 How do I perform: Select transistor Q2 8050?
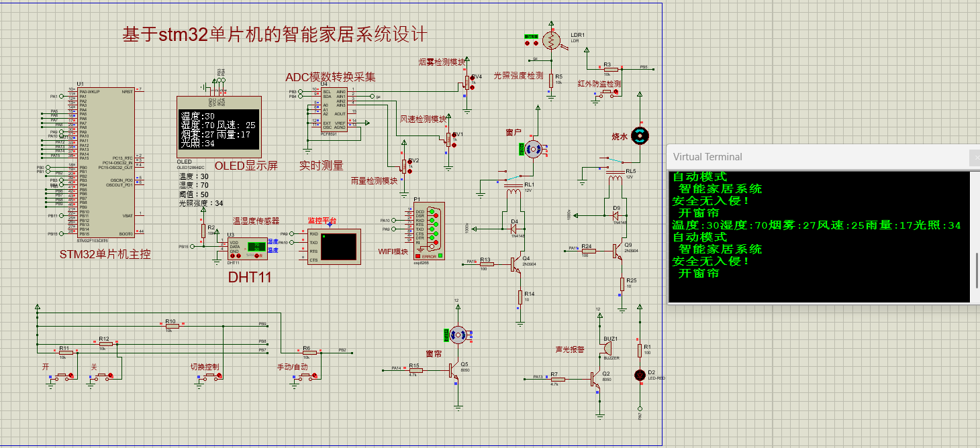tap(595, 380)
